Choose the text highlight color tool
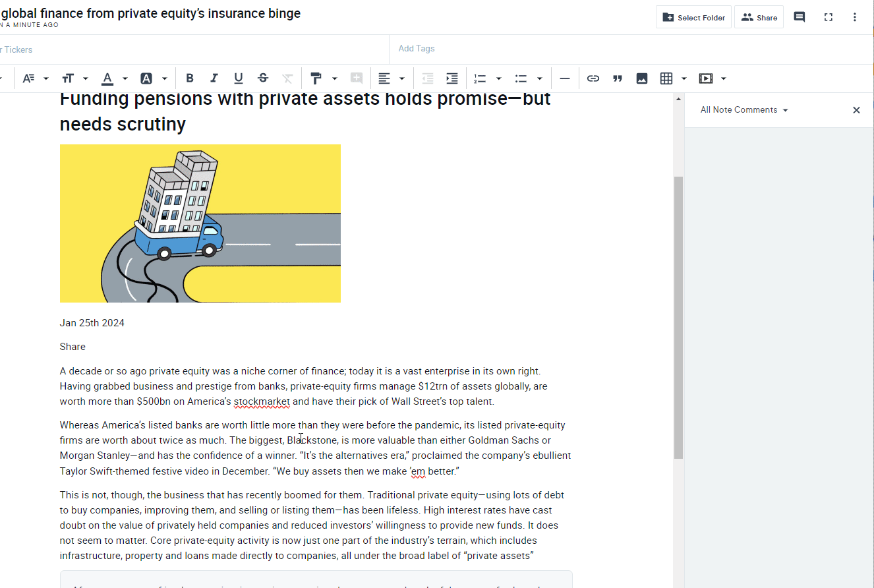 146,78
